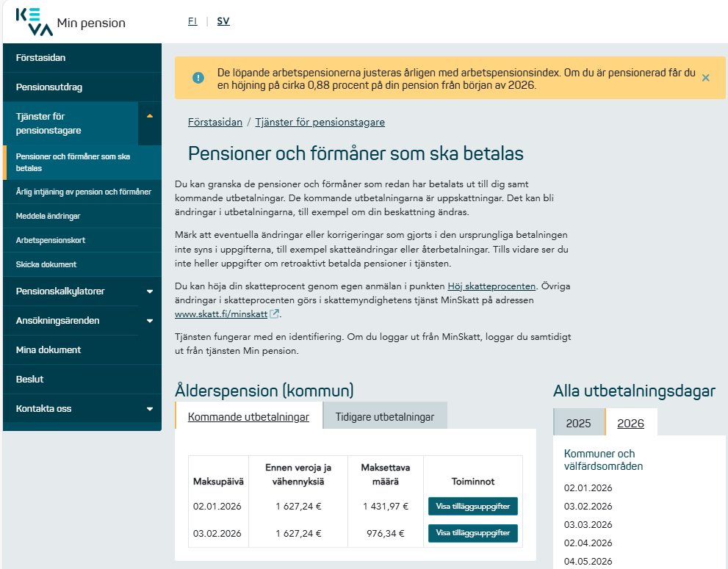Switch to Tidigare utbetalningar tab
The height and width of the screenshot is (569, 728).
point(384,417)
